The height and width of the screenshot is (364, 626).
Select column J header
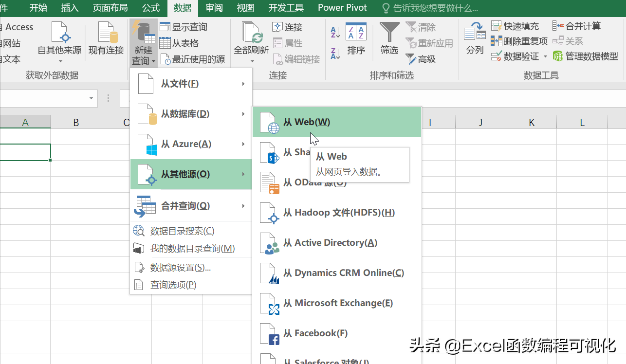[480, 122]
